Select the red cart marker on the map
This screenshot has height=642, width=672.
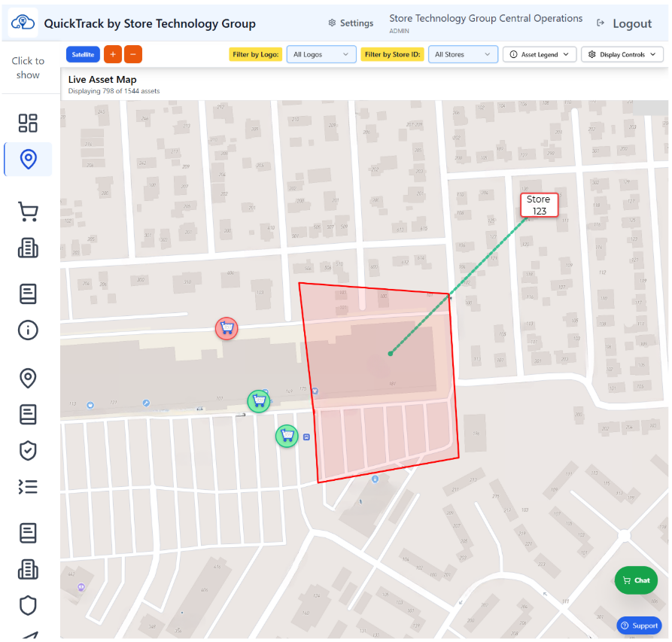(227, 328)
